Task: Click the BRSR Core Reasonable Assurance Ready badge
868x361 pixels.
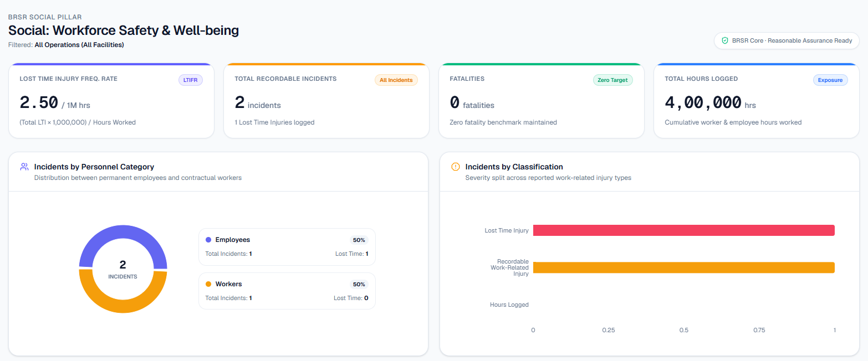Action: pyautogui.click(x=787, y=40)
